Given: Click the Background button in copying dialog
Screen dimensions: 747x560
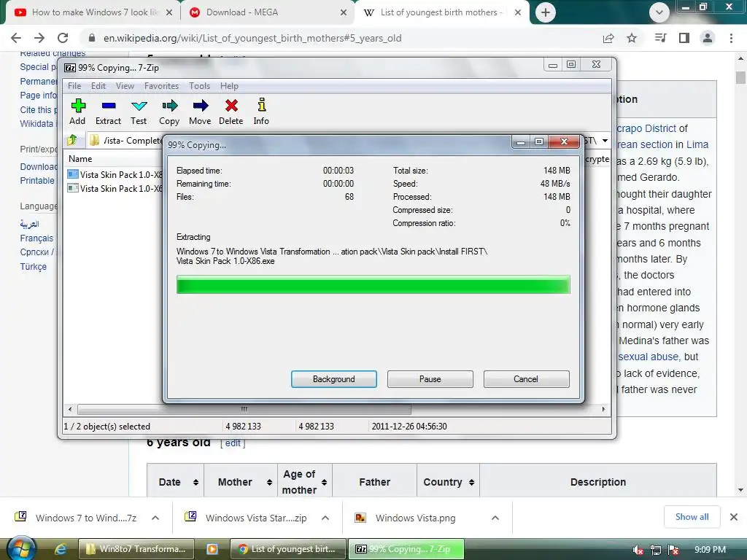Looking at the screenshot, I should click(x=334, y=379).
